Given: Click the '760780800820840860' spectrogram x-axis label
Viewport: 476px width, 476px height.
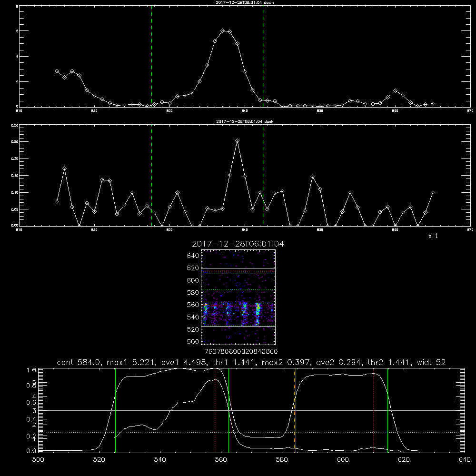Looking at the screenshot, I should (241, 351).
